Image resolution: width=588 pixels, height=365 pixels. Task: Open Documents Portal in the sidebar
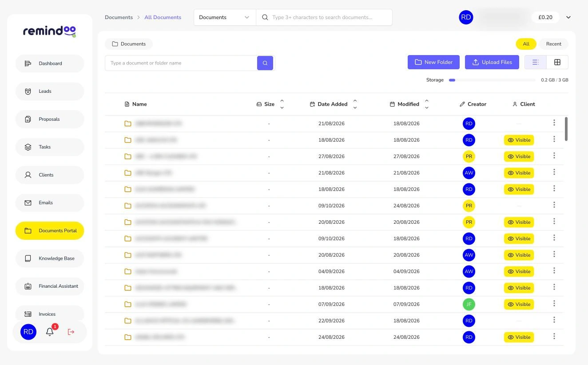click(50, 230)
